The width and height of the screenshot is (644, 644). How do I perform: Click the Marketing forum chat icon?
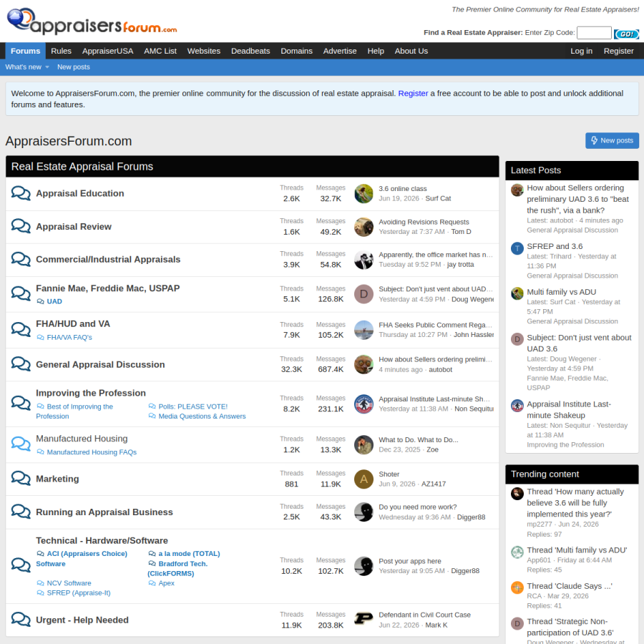tap(21, 479)
